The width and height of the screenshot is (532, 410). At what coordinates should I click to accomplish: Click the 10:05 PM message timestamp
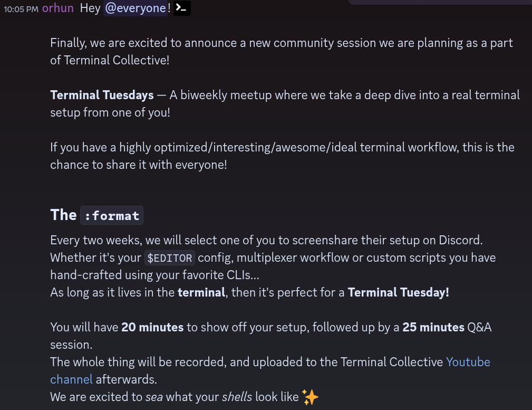pyautogui.click(x=21, y=9)
